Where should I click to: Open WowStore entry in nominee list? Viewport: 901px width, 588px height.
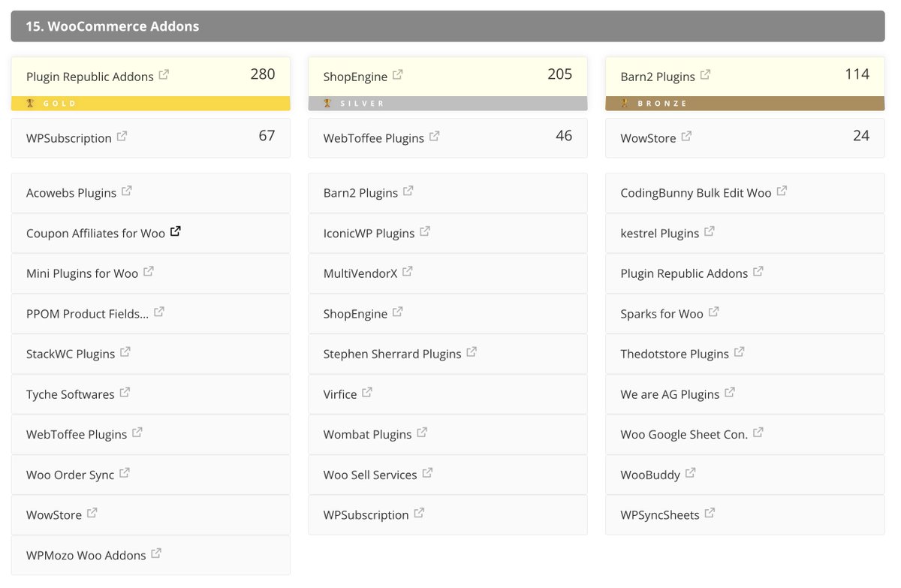tap(151, 514)
